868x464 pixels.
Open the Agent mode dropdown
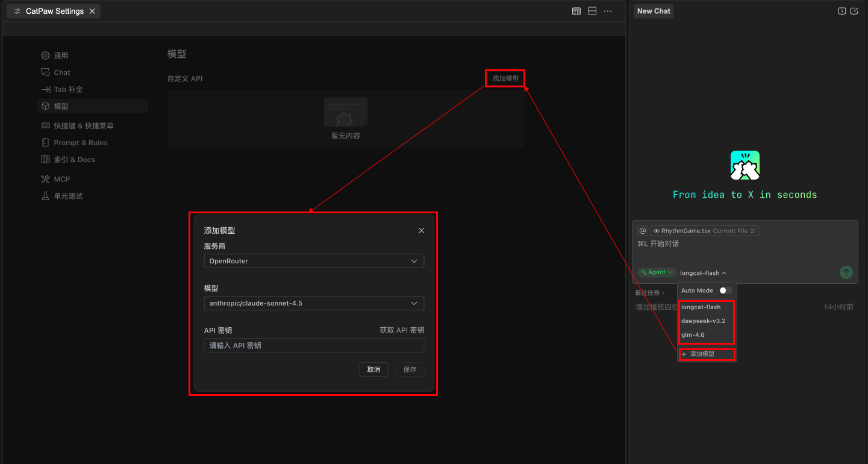657,272
